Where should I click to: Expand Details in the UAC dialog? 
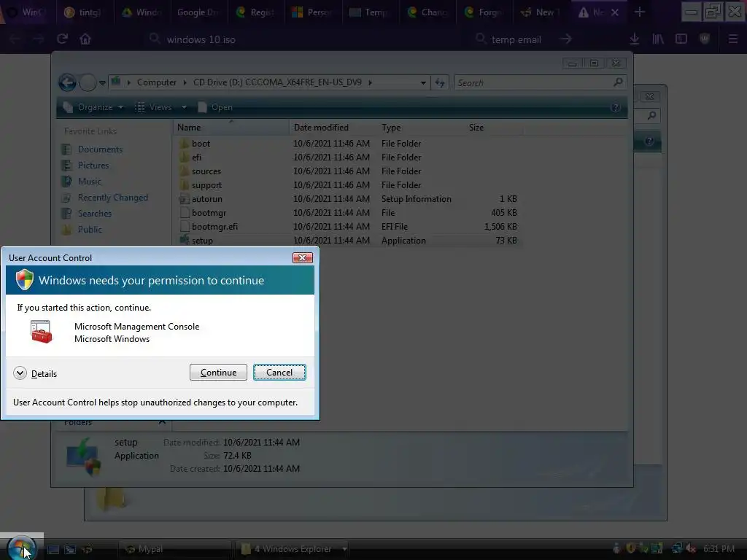(x=35, y=373)
